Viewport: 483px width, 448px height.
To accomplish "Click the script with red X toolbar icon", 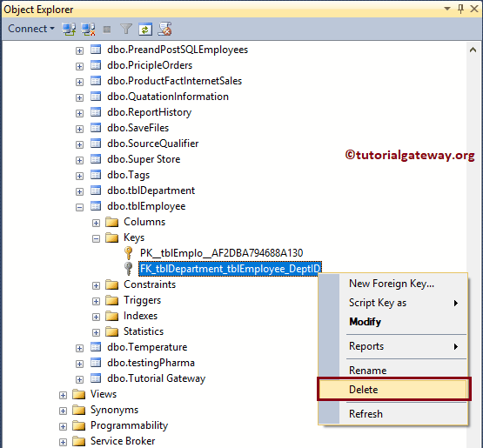I will [164, 29].
